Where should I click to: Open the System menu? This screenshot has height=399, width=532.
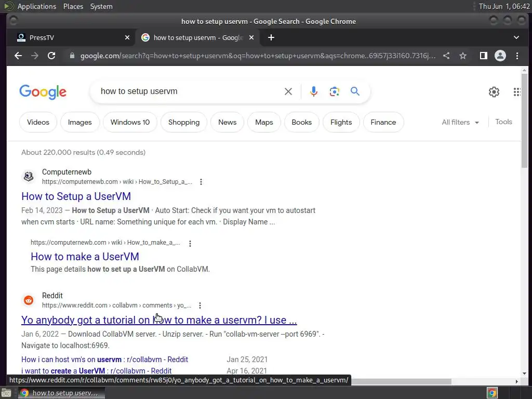pos(101,6)
